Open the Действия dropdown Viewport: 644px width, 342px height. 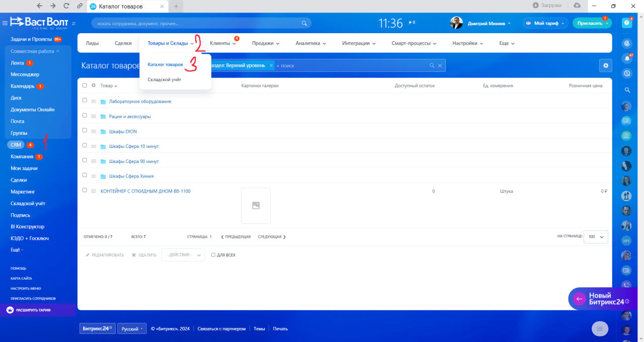183,255
